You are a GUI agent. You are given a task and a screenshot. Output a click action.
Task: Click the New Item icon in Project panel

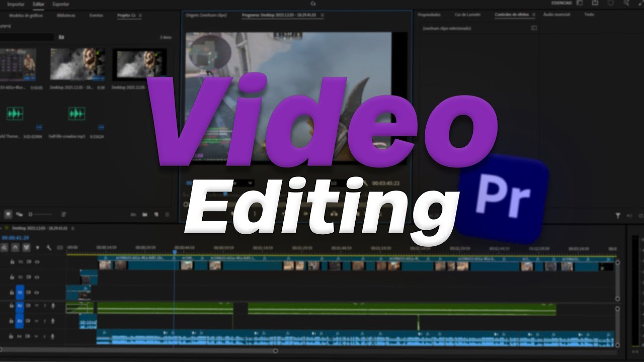(x=156, y=215)
